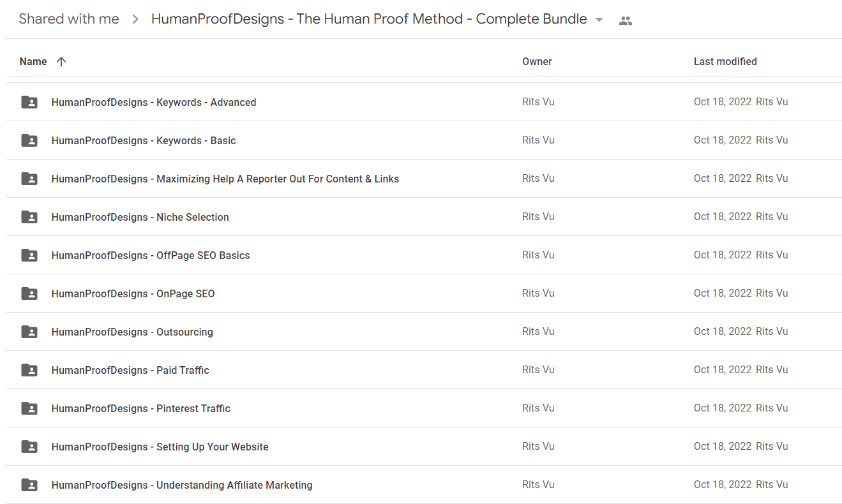Click owner Rits Vu in Setting Up Your Website row

point(538,447)
